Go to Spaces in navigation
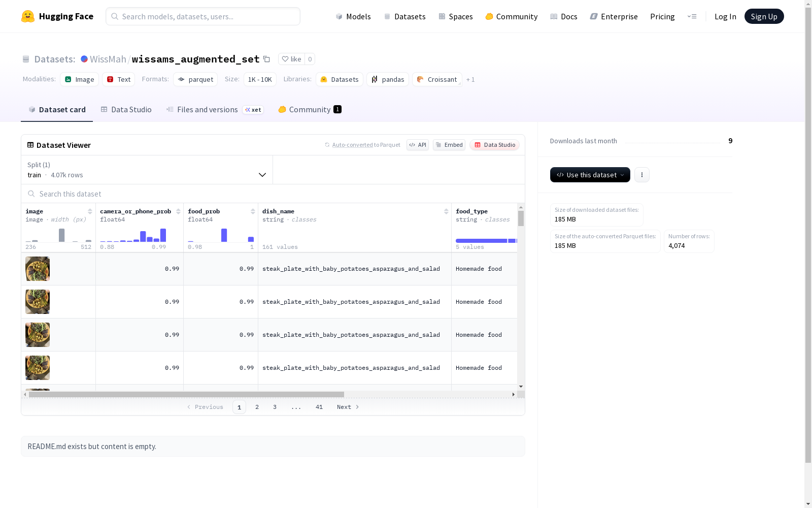This screenshot has width=812, height=508. point(455,16)
